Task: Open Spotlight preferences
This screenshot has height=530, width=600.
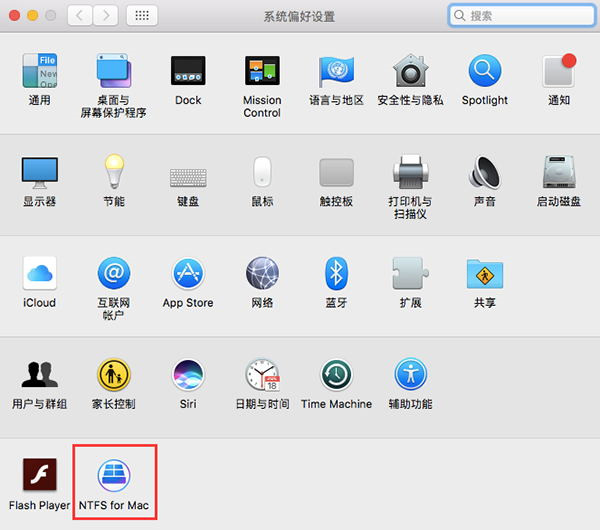Action: (484, 72)
